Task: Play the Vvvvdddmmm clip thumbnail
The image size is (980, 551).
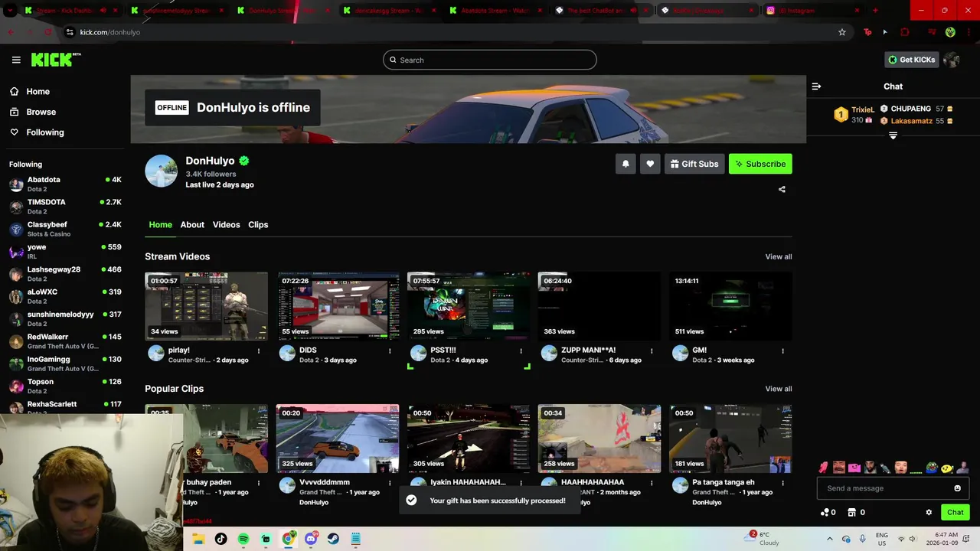Action: click(338, 439)
